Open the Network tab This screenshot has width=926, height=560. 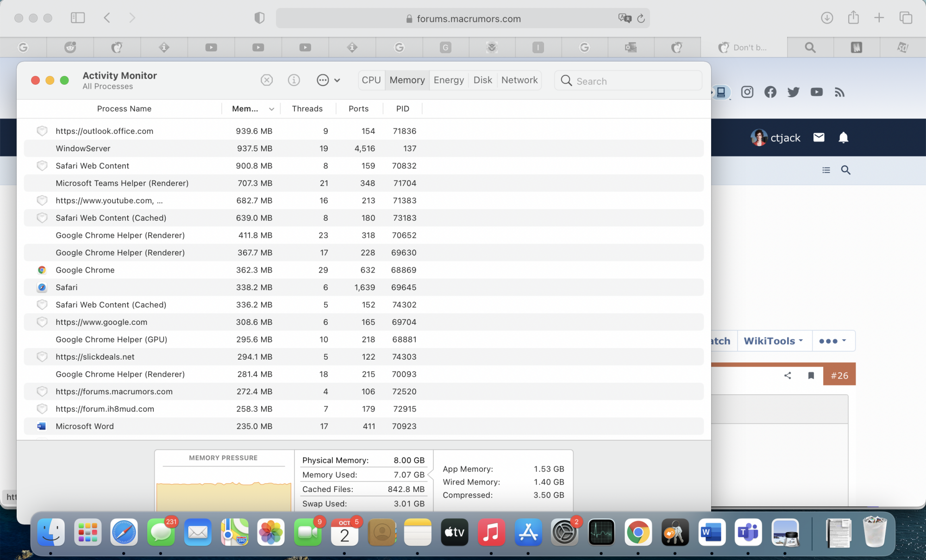tap(519, 80)
